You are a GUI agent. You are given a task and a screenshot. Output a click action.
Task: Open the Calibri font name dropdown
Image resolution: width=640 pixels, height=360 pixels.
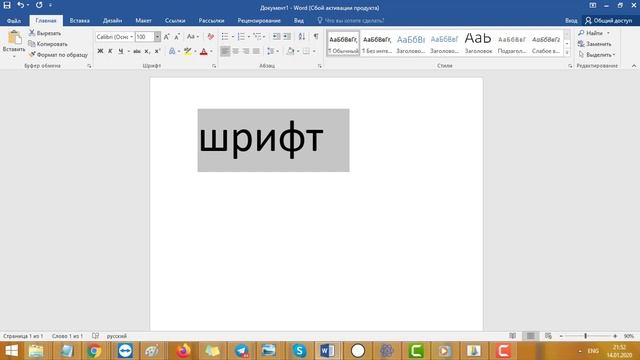pyautogui.click(x=131, y=37)
